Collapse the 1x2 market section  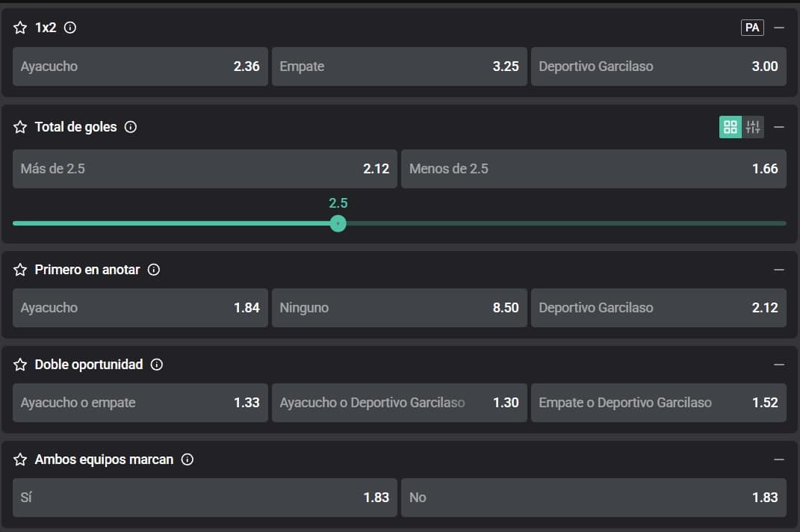(779, 28)
